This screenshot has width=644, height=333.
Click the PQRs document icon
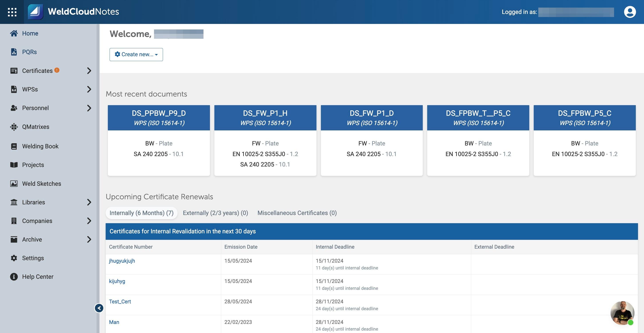tap(14, 52)
